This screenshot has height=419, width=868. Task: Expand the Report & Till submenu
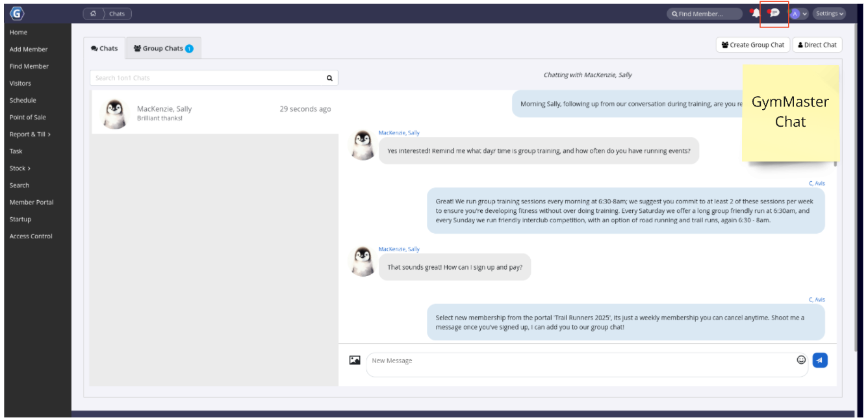(x=30, y=134)
